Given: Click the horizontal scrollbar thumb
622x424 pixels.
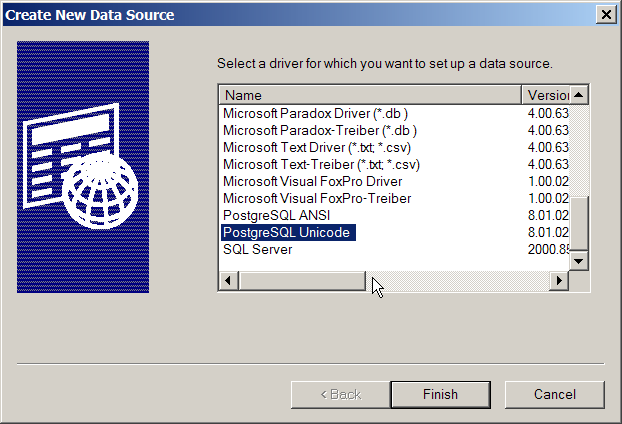Looking at the screenshot, I should [302, 280].
